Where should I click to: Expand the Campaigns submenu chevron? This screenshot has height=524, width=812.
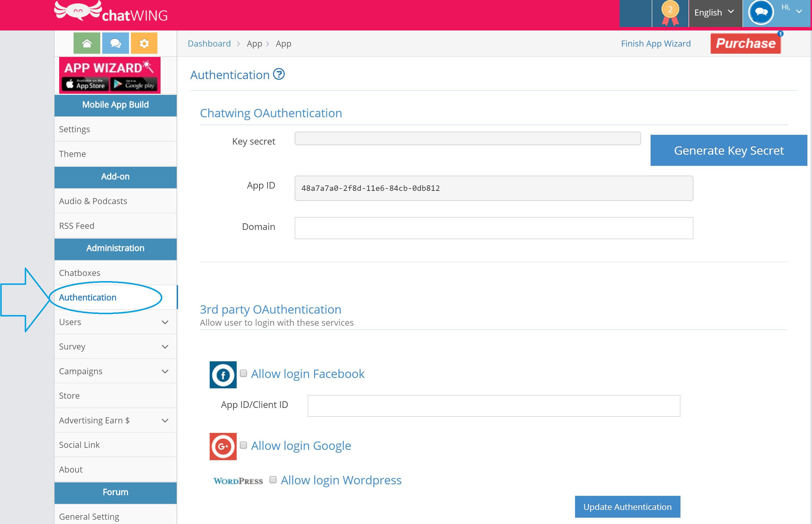point(165,371)
